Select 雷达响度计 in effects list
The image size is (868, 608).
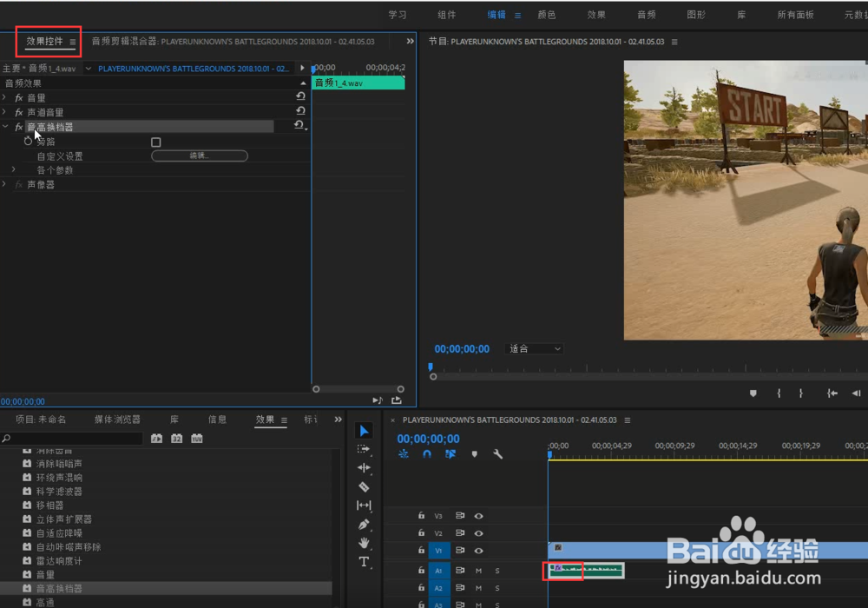[59, 560]
